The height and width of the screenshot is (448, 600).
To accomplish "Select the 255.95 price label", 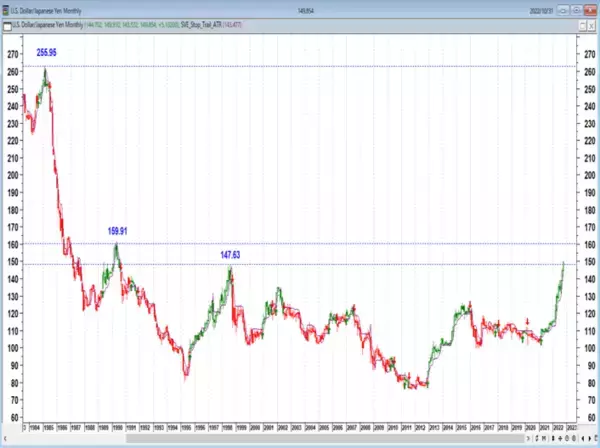I will [48, 51].
